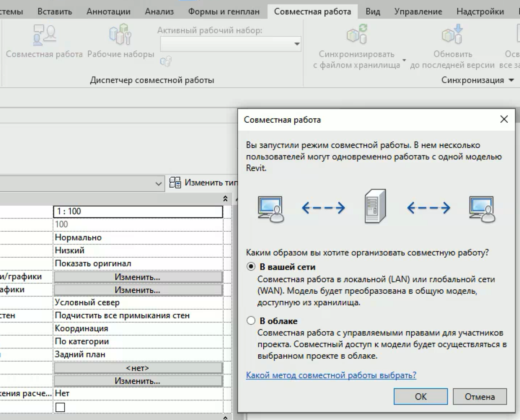The width and height of the screenshot is (520, 420).
Task: Click the Отмена button
Action: [480, 397]
